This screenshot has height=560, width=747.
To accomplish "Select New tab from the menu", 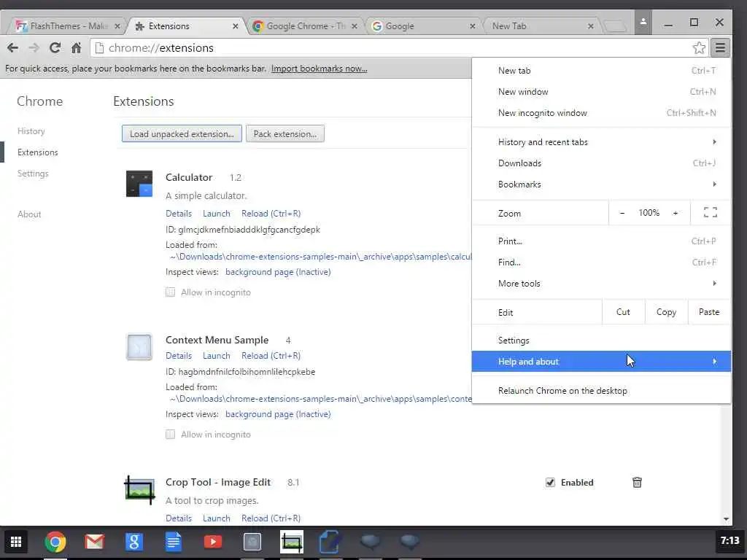I will point(601,71).
